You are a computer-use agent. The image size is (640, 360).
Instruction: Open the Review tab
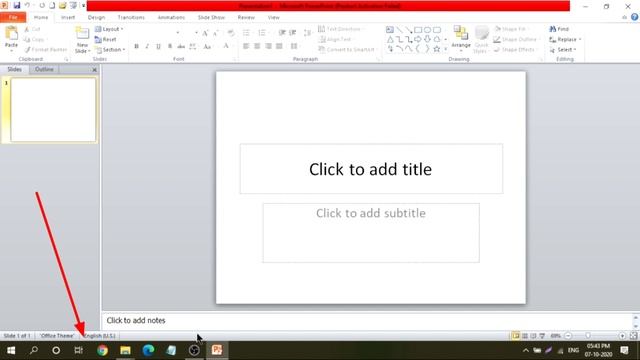tap(246, 18)
